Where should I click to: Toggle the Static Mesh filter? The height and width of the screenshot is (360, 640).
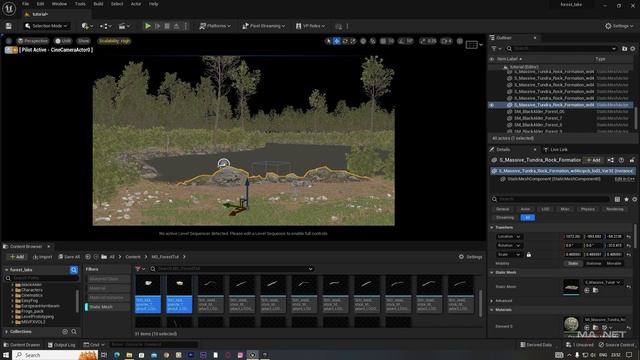108,307
